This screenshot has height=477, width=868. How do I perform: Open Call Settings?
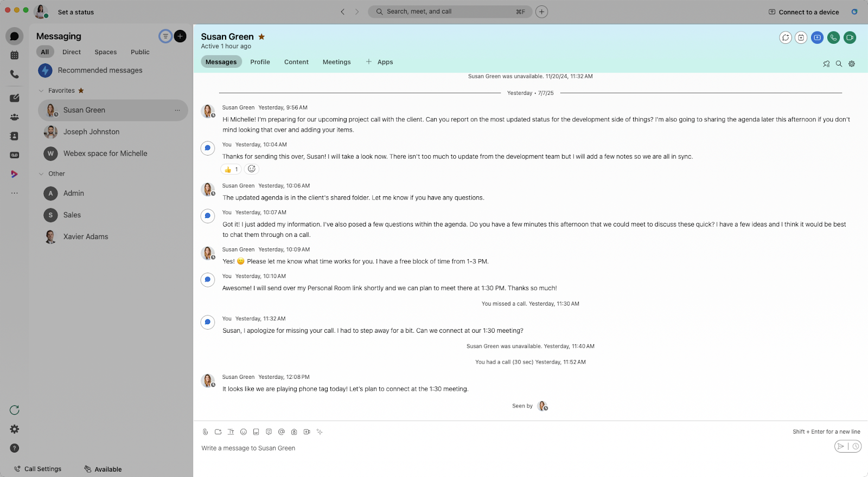[x=38, y=469]
